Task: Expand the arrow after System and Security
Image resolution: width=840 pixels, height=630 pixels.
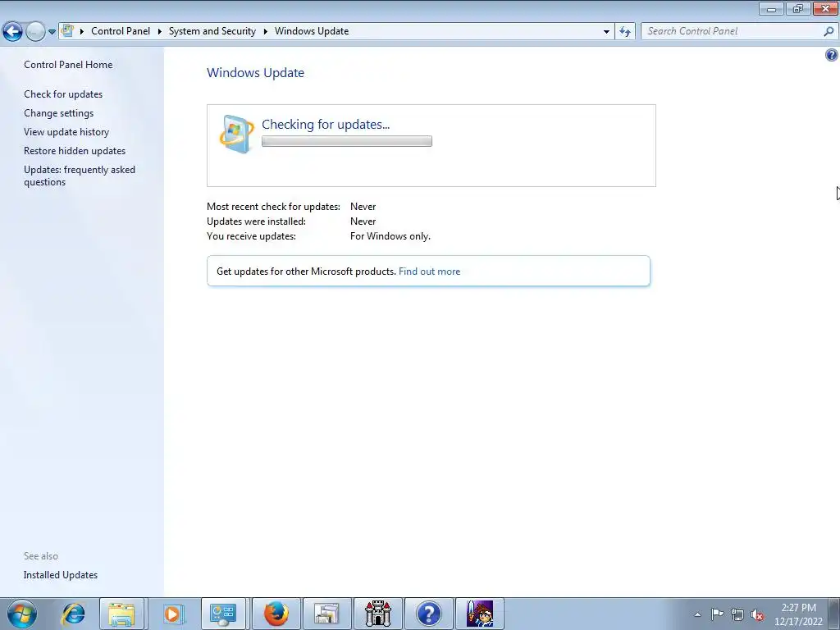Action: (x=265, y=31)
